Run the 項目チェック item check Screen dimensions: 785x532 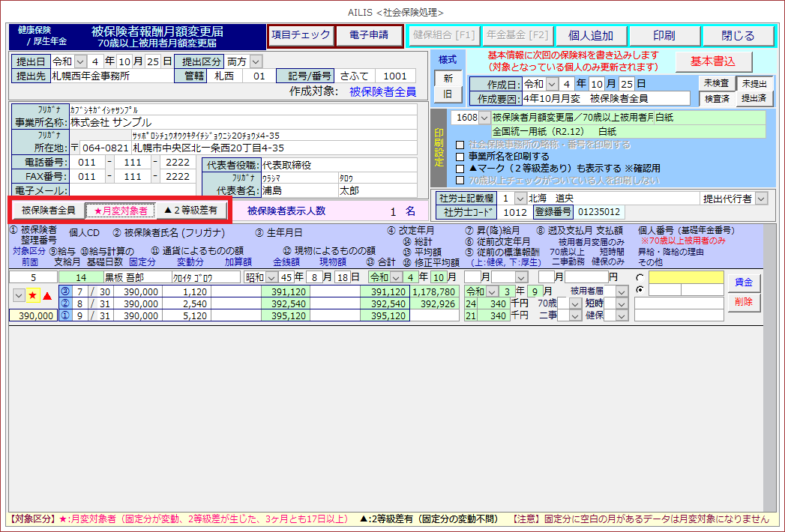(x=301, y=35)
